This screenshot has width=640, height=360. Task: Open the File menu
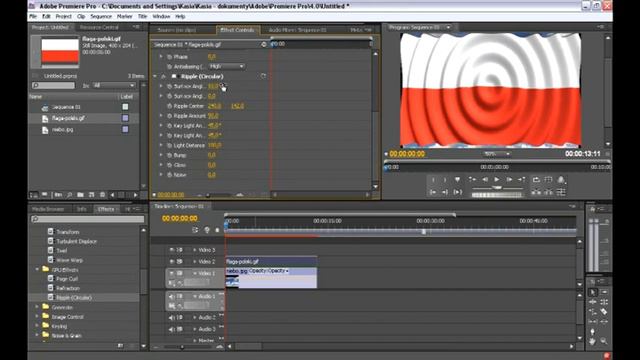coord(33,16)
